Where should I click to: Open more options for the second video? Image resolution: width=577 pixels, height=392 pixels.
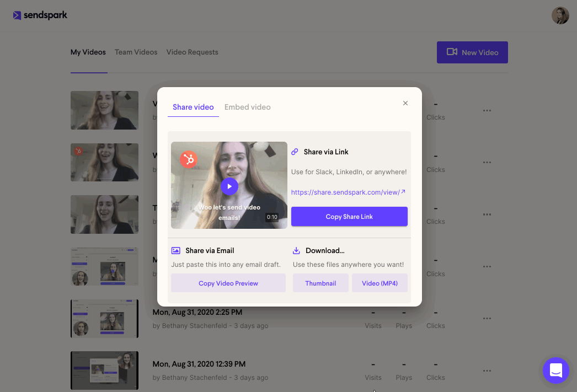coord(487,162)
